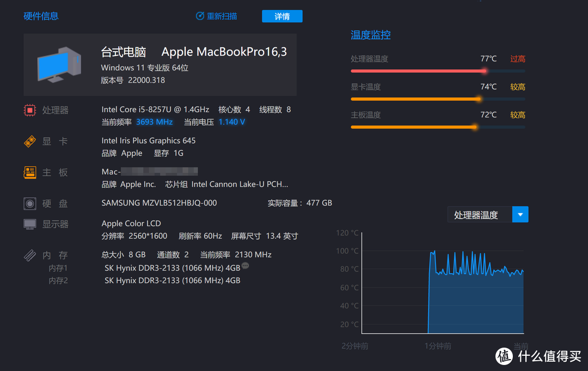Click the computer monitor illustration icon
Screen dimensions: 588x371
59,64
